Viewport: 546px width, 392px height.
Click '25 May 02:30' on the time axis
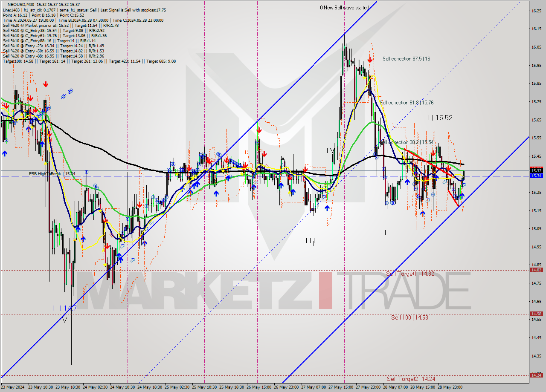(177, 387)
